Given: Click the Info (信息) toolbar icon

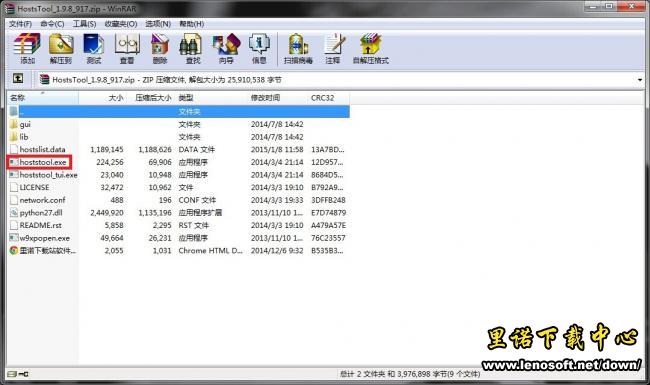Looking at the screenshot, I should (x=259, y=48).
